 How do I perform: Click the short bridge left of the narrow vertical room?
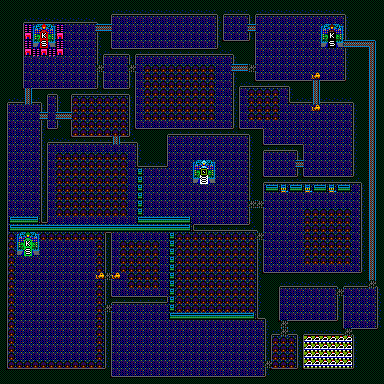(x=44, y=116)
